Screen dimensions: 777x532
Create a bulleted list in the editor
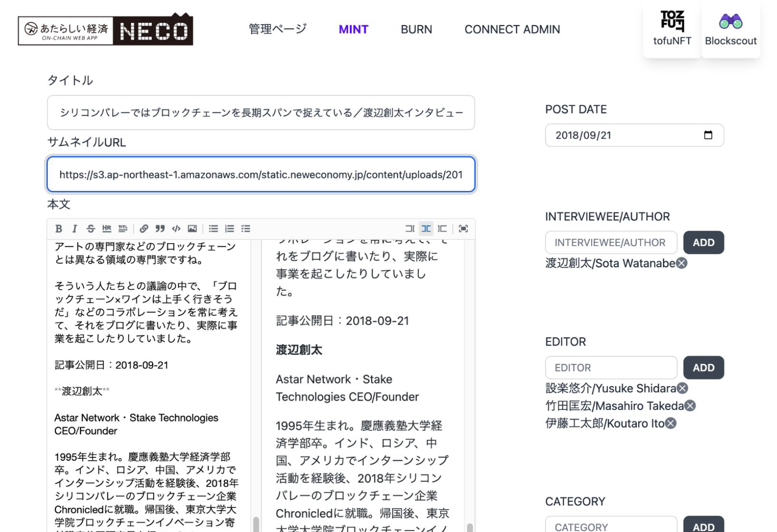(213, 228)
